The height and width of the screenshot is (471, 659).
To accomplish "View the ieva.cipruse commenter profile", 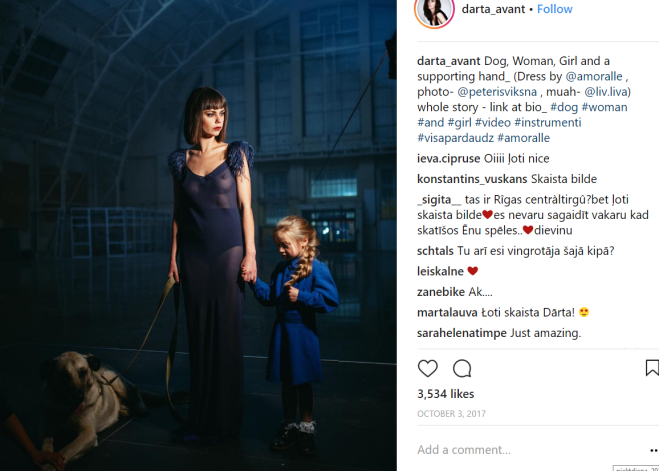I will point(448,158).
